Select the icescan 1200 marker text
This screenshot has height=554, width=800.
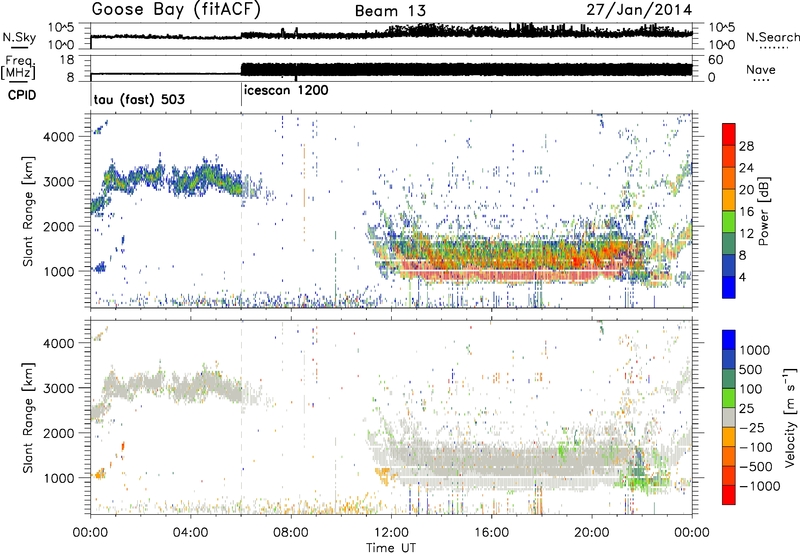(x=286, y=91)
